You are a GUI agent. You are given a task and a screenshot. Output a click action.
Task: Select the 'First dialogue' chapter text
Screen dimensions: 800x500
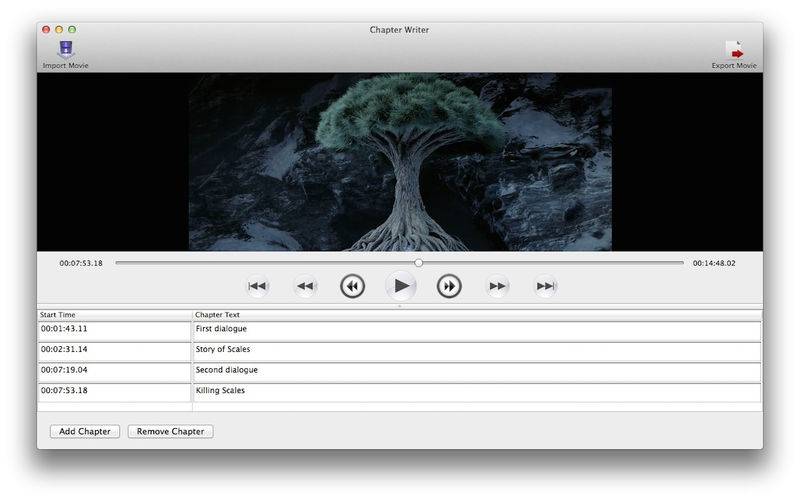tap(221, 329)
